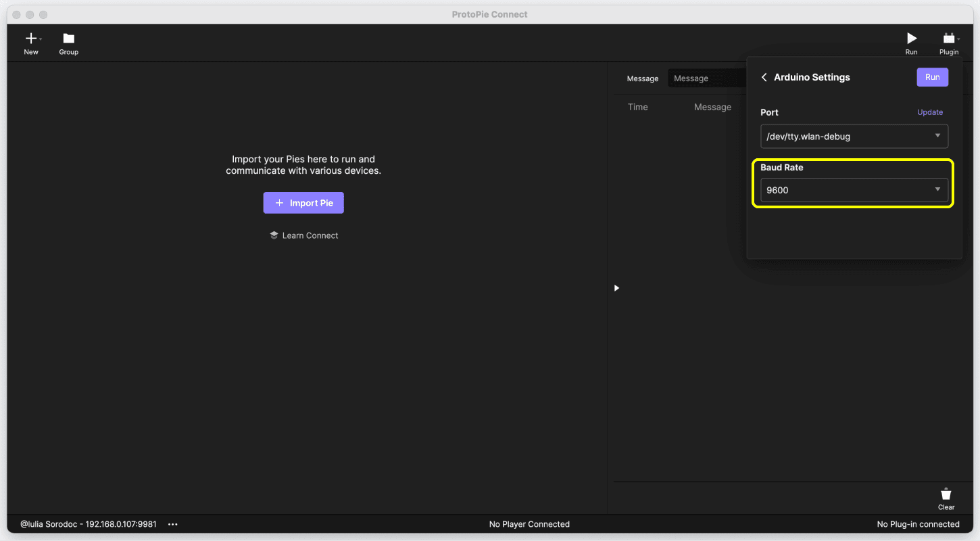The width and height of the screenshot is (980, 541).
Task: Select the Message tab in the panel
Action: coord(642,78)
